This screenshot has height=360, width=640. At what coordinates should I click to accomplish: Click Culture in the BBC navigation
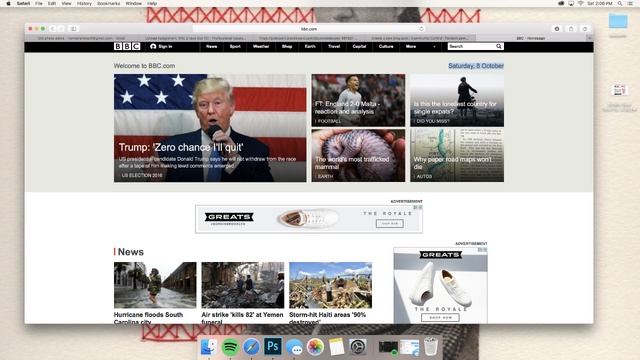(x=386, y=47)
